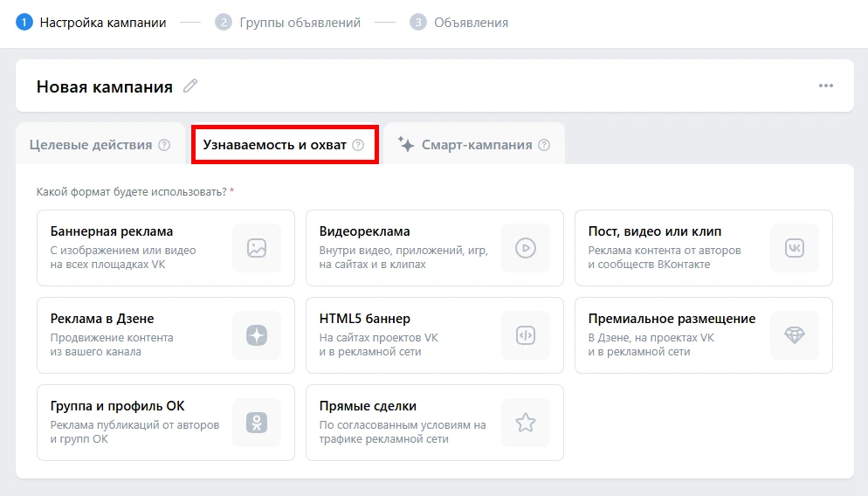
Task: Choose the Баннерная реклама format title
Action: tap(112, 231)
